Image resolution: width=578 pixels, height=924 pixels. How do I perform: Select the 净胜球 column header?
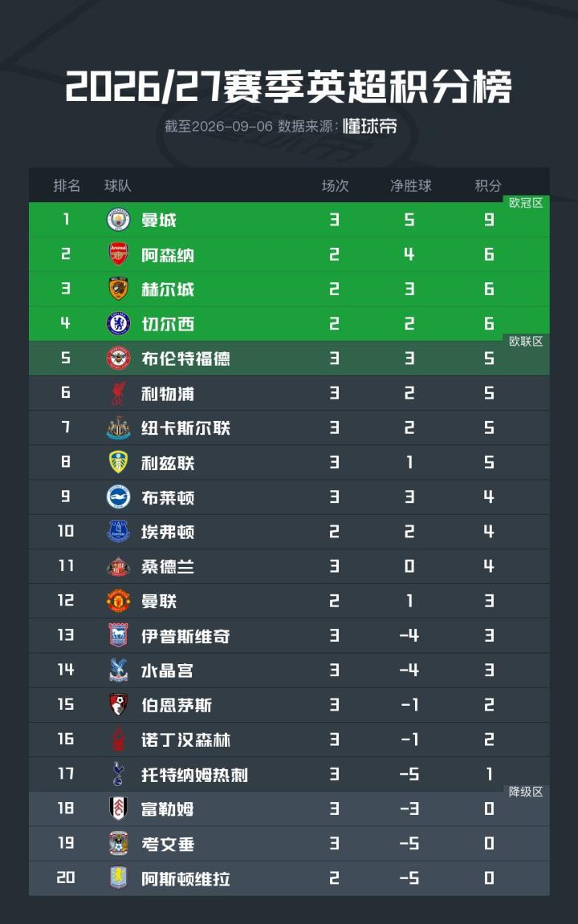410,185
